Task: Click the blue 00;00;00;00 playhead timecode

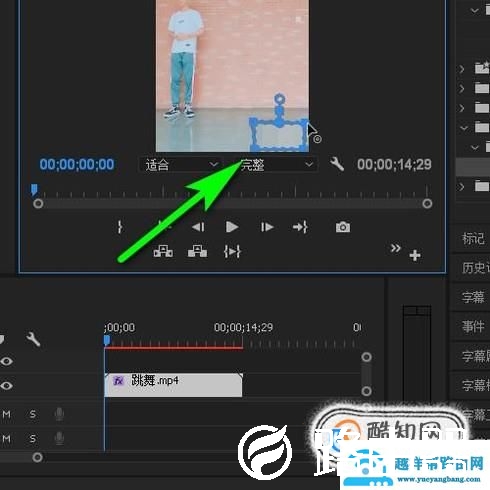Action: click(x=77, y=164)
